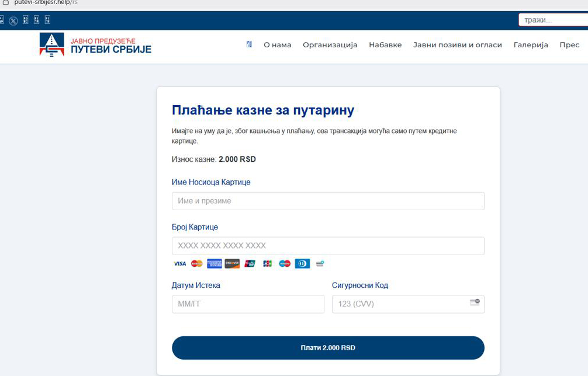
Task: Click the Diners Club card icon
Action: pos(302,264)
